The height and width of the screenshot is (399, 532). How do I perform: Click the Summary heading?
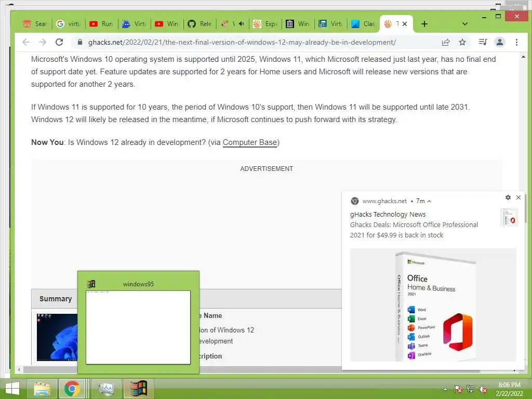point(56,299)
